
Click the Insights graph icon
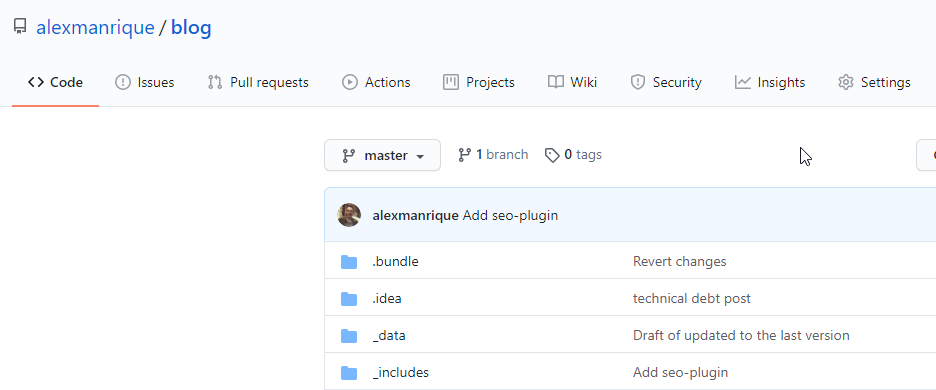(743, 82)
